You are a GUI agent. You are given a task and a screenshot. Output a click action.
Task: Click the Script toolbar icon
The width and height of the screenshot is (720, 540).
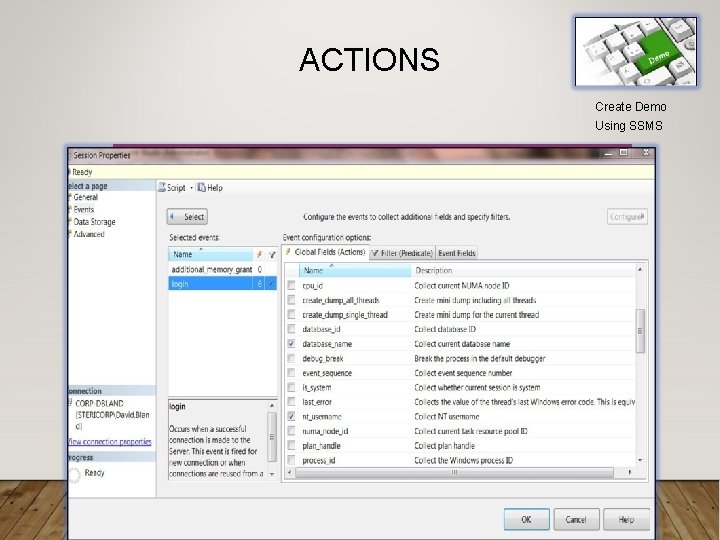[x=162, y=187]
